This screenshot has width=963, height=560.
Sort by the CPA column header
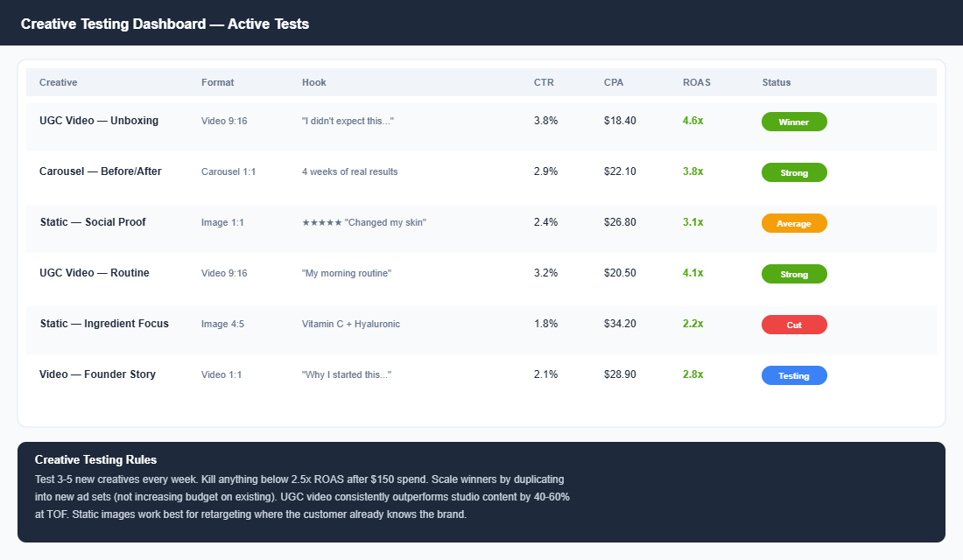tap(613, 82)
